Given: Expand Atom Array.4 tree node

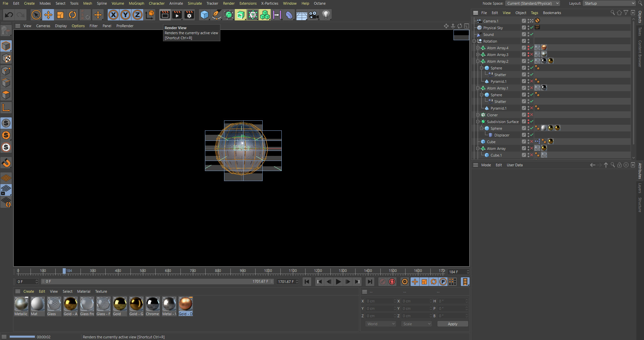Looking at the screenshot, I should (x=478, y=48).
